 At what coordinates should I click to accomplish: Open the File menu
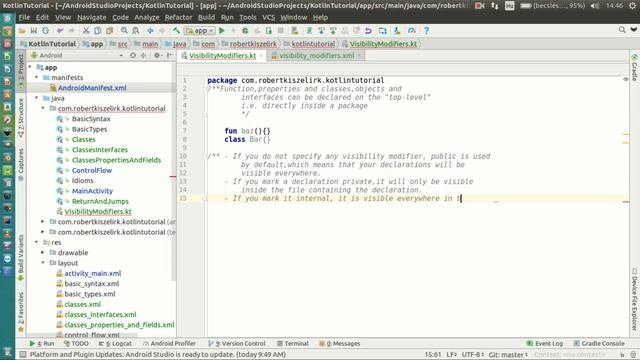point(24,18)
